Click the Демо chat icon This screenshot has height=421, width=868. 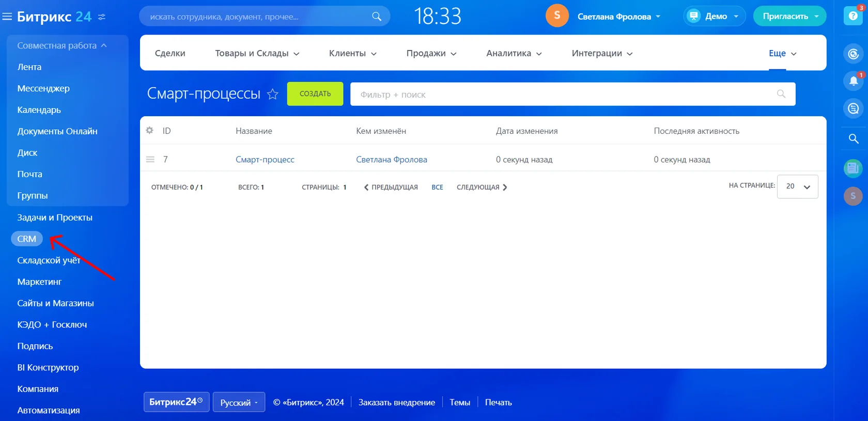(x=694, y=16)
